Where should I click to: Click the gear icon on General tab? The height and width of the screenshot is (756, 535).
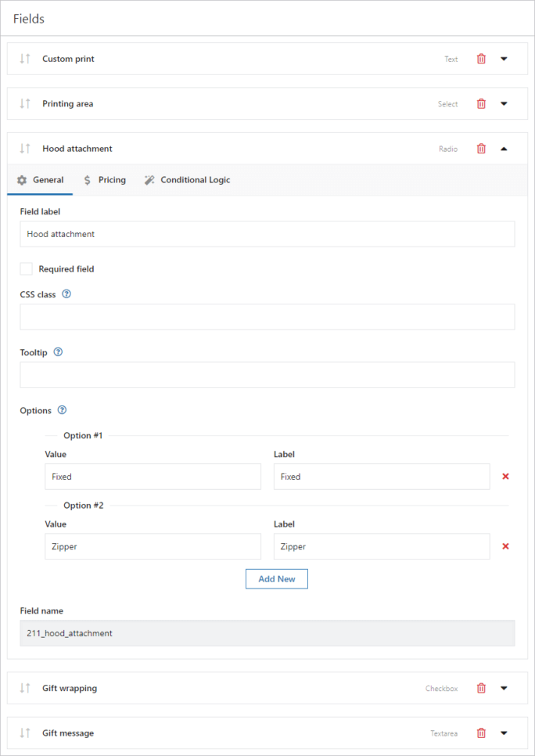point(22,179)
